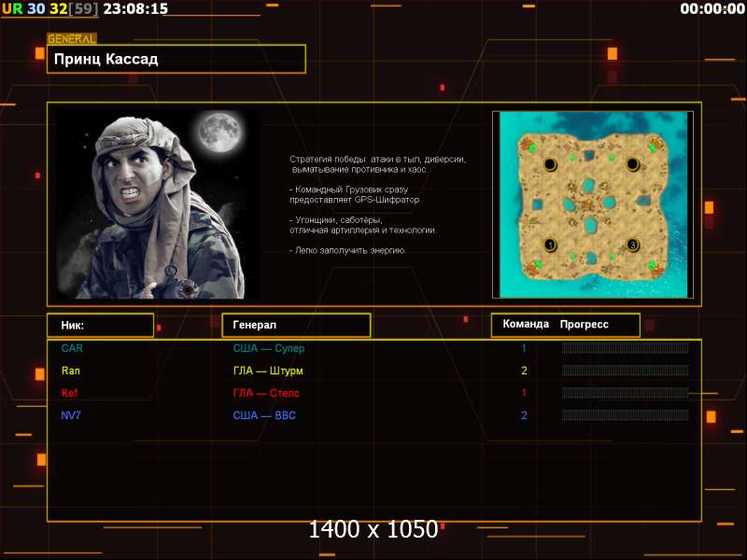Click general 'США — ВВС' entry
This screenshot has width=747, height=560.
click(264, 415)
